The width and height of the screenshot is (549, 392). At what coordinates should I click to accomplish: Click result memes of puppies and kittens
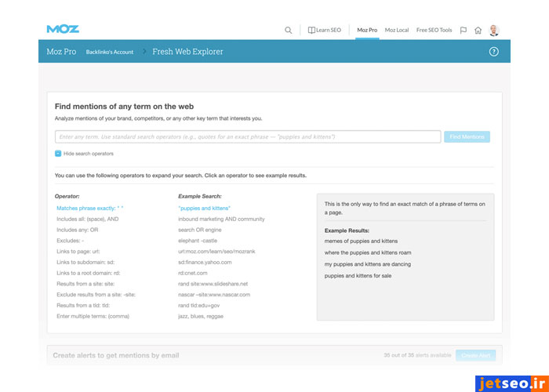coord(361,241)
